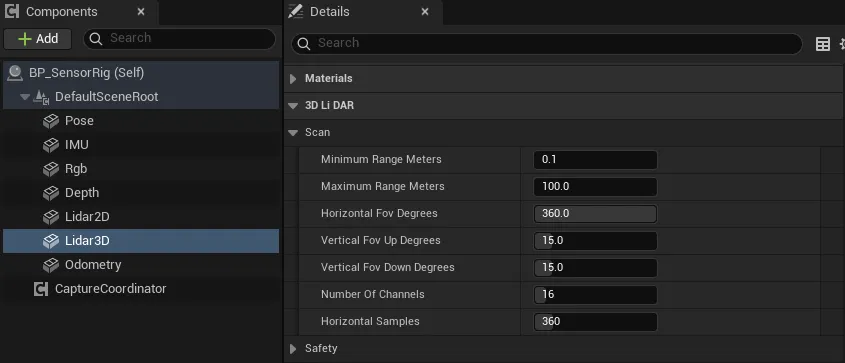Viewport: 845px width, 363px height.
Task: Click the Horizontal Fov Degrees value slider
Action: (x=595, y=214)
